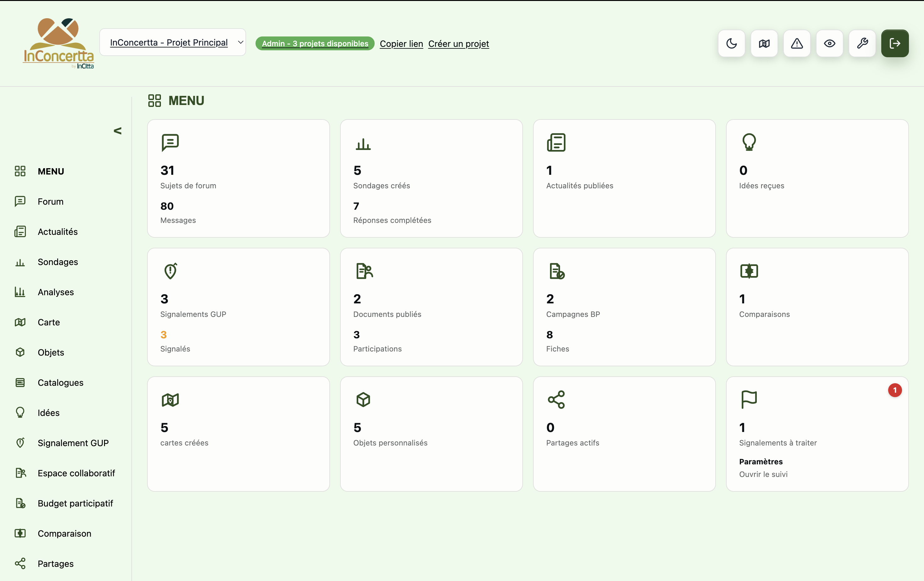Click the 8 Fiches value
924x581 pixels.
pyautogui.click(x=549, y=335)
